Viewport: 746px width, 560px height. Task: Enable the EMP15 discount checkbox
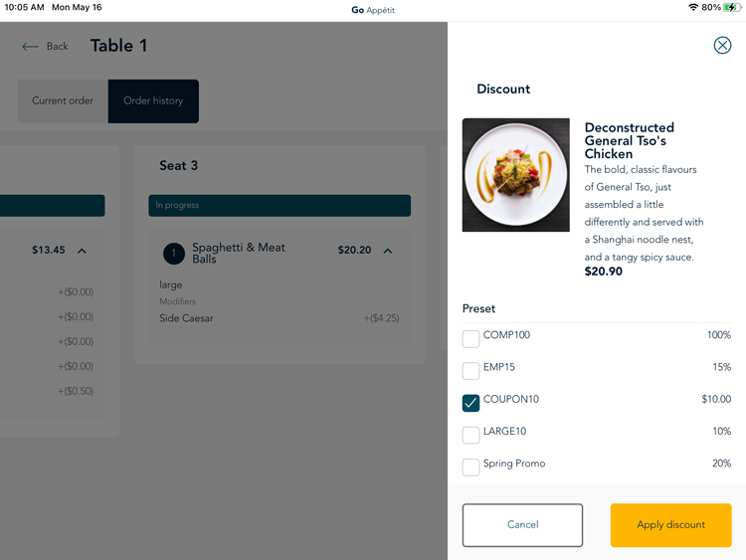(470, 371)
